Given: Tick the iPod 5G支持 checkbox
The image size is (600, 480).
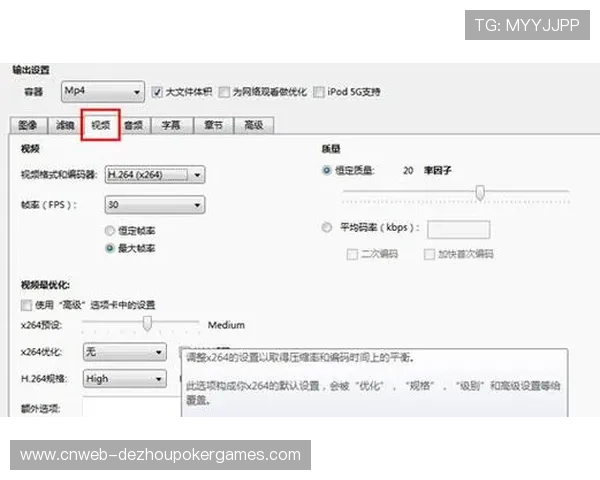Looking at the screenshot, I should 319,92.
